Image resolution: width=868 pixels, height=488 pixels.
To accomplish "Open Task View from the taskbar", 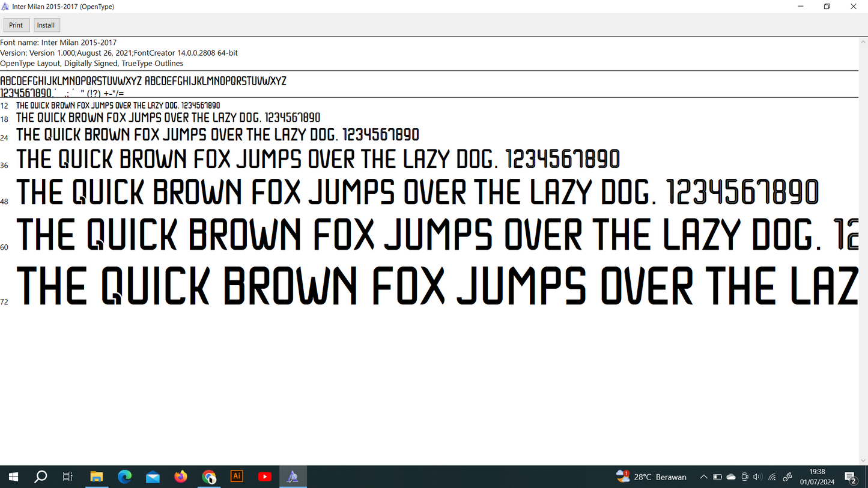I will pyautogui.click(x=68, y=477).
